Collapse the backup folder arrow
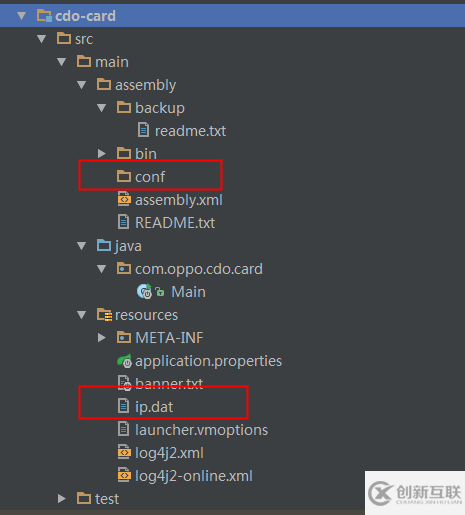This screenshot has height=515, width=465. [102, 108]
